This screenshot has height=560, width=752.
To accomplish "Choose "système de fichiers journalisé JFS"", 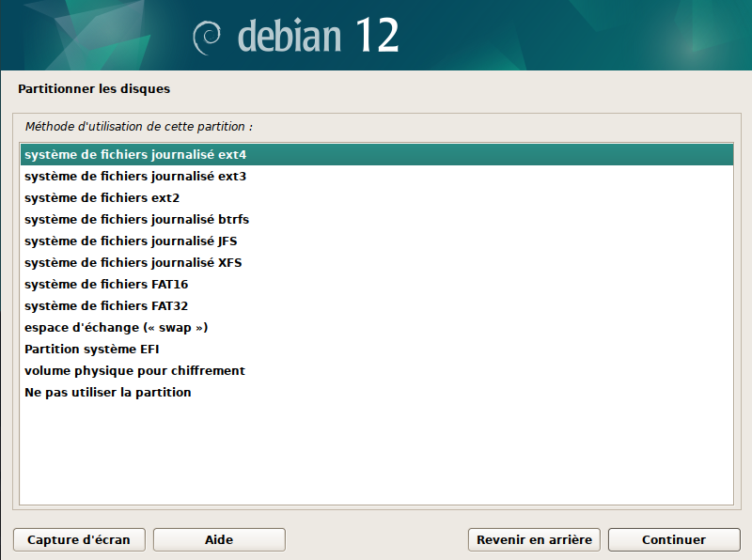I will pos(377,241).
